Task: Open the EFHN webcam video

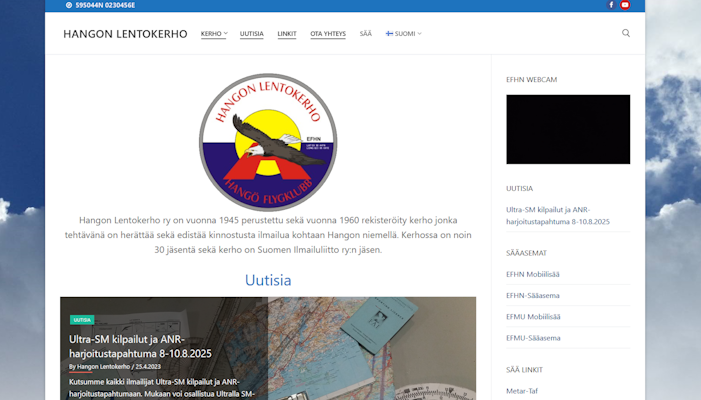Action: point(567,129)
